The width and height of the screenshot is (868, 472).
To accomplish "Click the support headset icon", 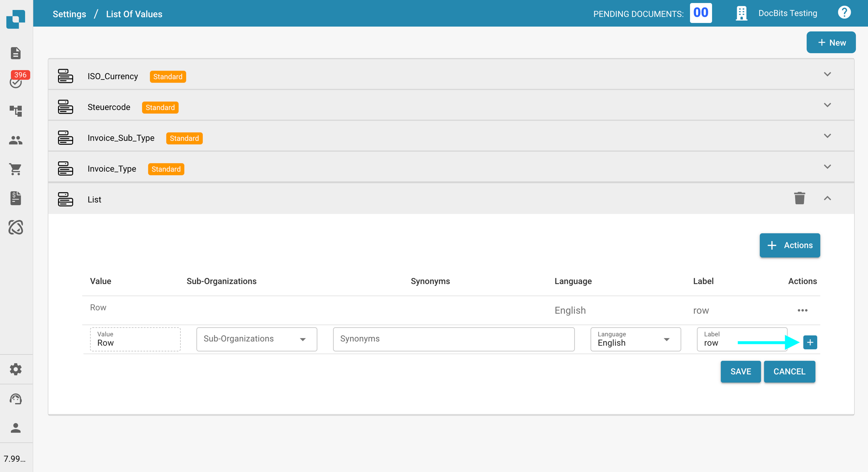I will pos(16,399).
